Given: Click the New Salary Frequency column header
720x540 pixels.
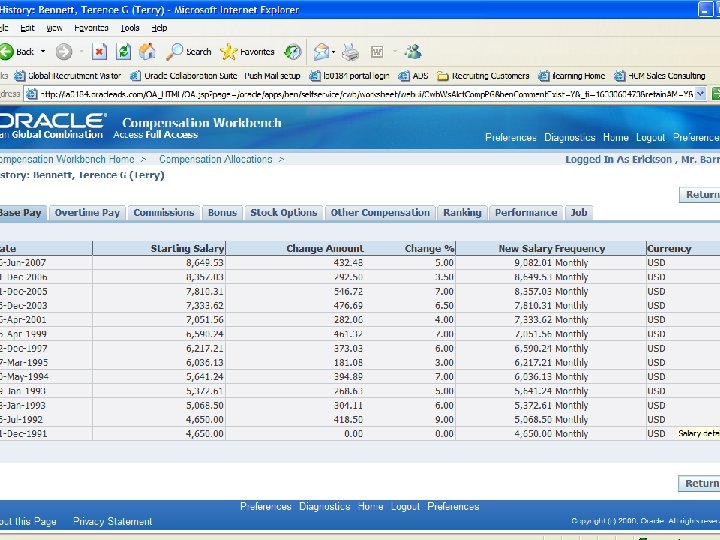Looking at the screenshot, I should coord(551,248).
